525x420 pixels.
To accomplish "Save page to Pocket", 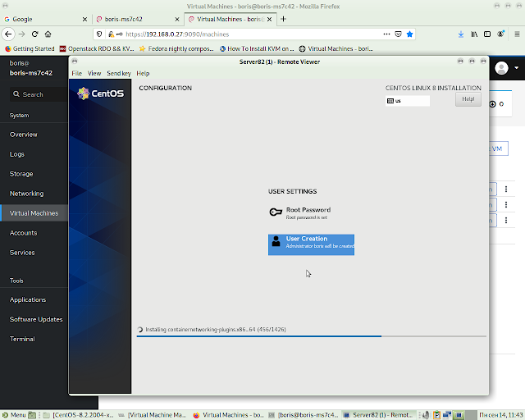I will (x=398, y=34).
